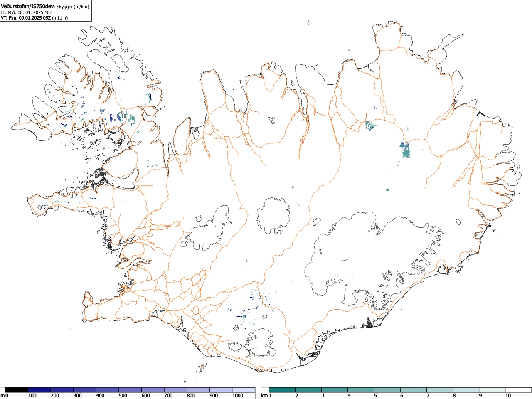Click the "km" unit label in the legend
This screenshot has width=532, height=399.
tap(264, 396)
